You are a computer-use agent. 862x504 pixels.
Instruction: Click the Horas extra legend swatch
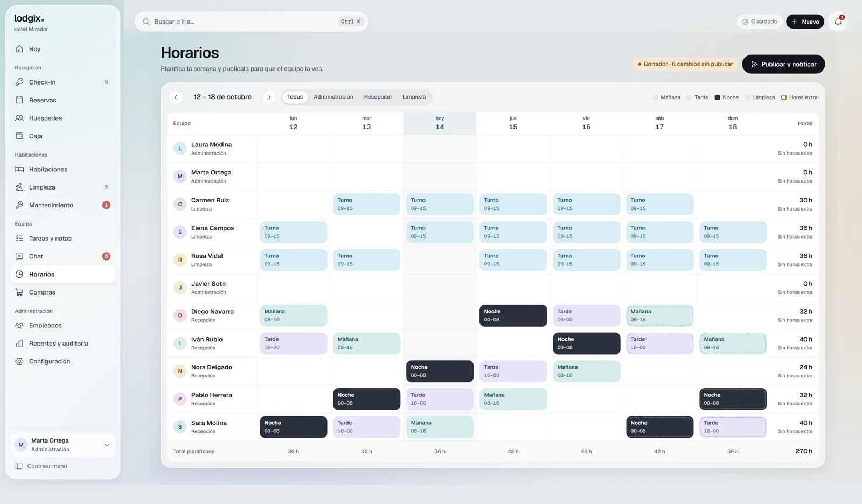click(784, 97)
